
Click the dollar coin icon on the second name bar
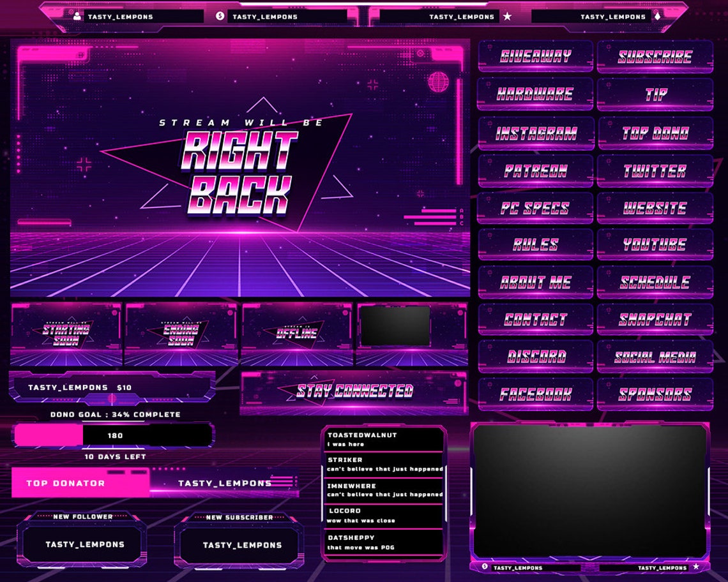(x=219, y=16)
